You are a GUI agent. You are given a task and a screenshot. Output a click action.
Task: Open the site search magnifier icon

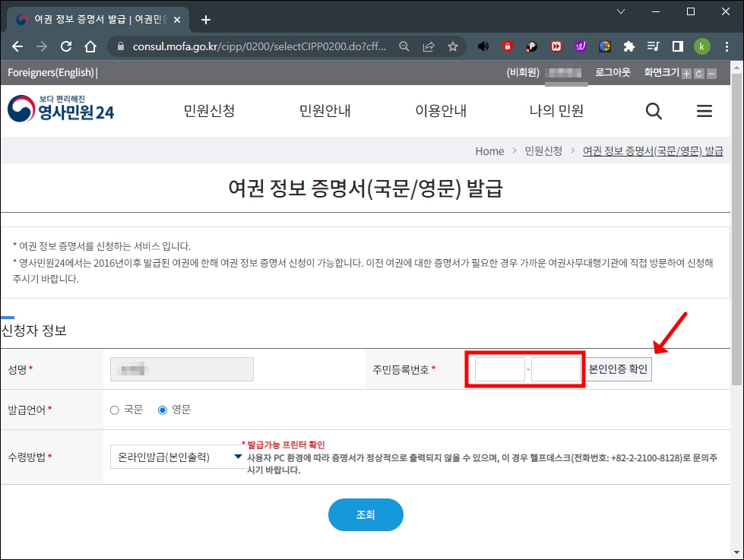(x=654, y=111)
